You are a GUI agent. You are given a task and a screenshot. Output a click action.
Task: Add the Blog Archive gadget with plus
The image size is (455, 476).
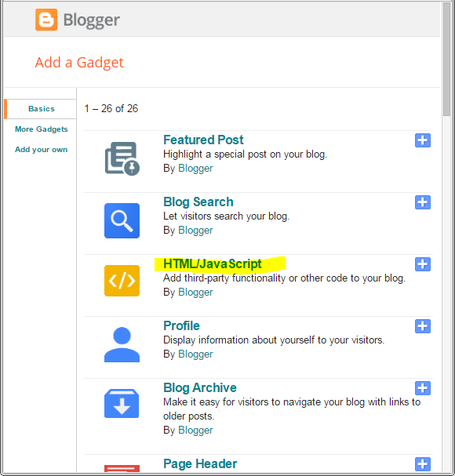(423, 388)
